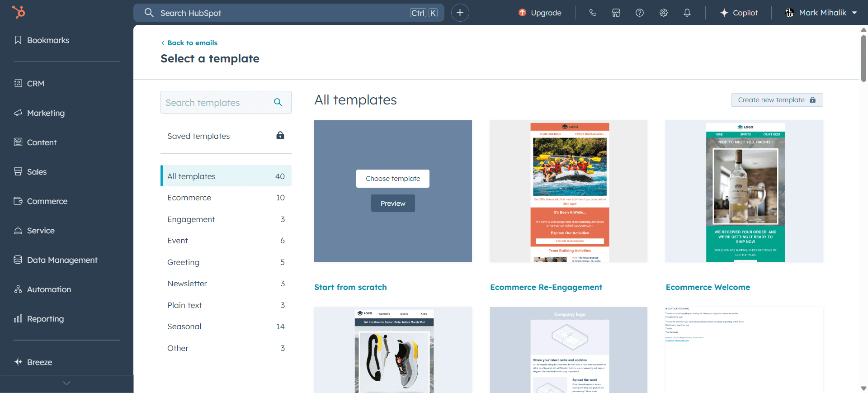Open the Copilot assistant
This screenshot has height=393, width=868.
[x=739, y=13]
